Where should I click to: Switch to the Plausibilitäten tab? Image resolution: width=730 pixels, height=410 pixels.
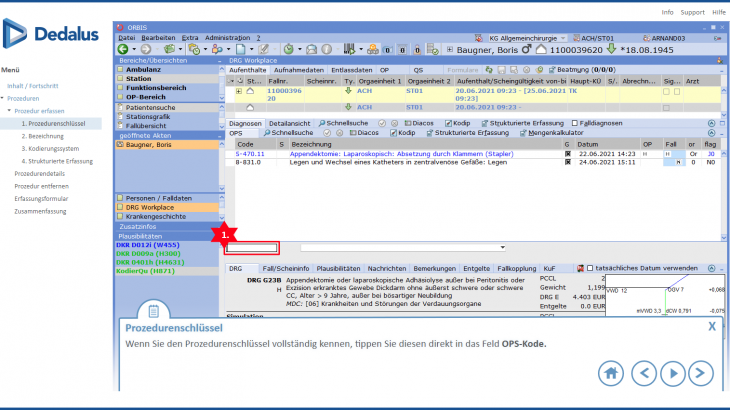tap(340, 268)
